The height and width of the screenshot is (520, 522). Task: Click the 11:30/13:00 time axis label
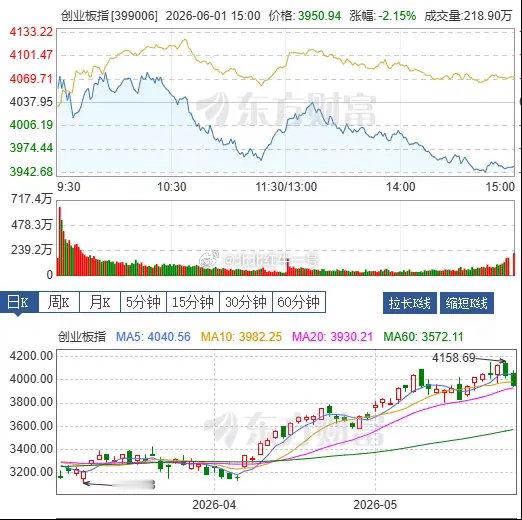pyautogui.click(x=286, y=187)
